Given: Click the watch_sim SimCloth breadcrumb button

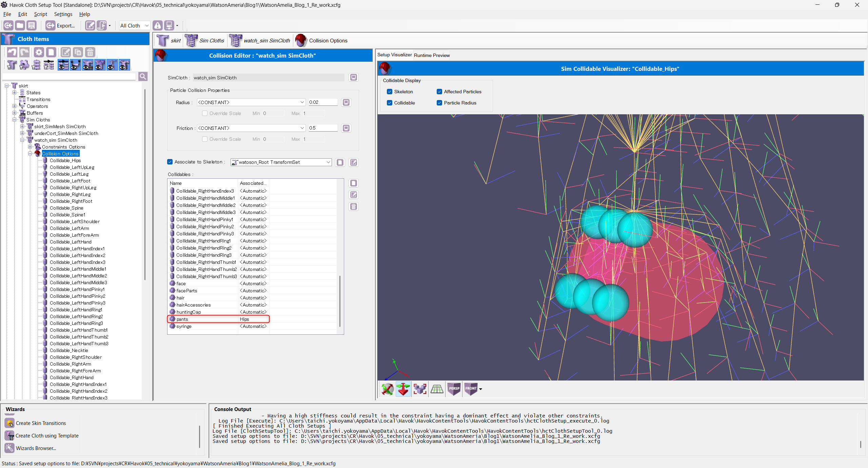Looking at the screenshot, I should point(260,41).
